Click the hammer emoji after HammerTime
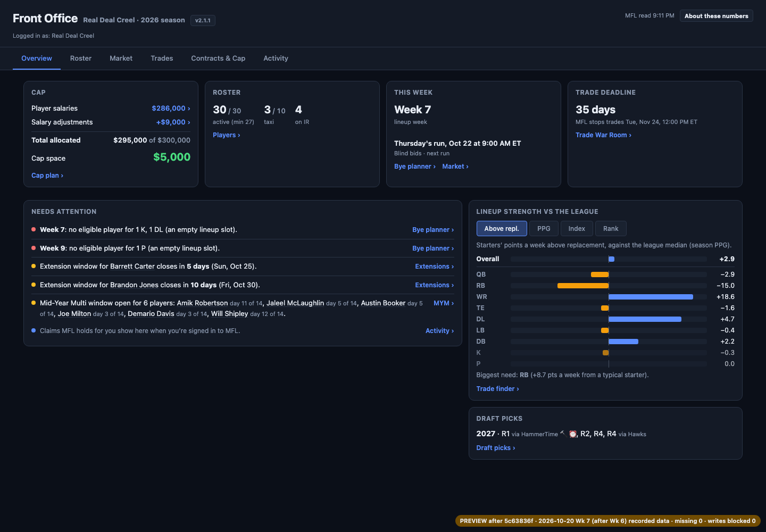 click(562, 433)
